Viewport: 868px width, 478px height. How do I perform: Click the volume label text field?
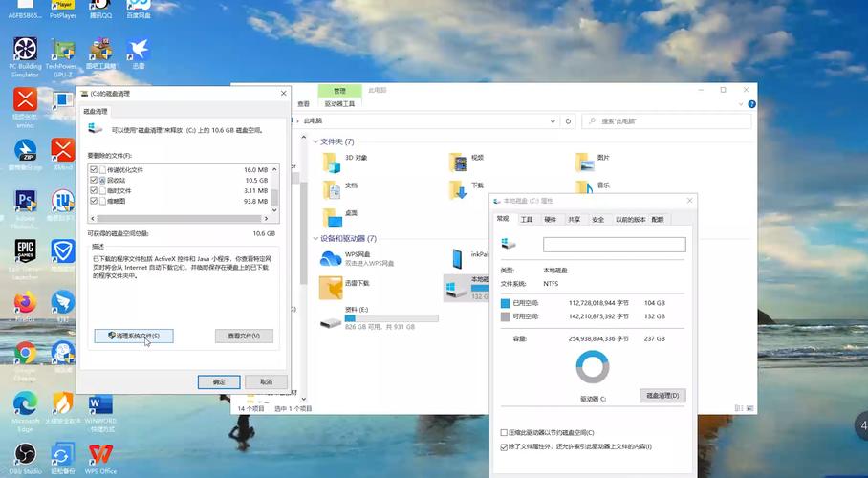pyautogui.click(x=615, y=245)
